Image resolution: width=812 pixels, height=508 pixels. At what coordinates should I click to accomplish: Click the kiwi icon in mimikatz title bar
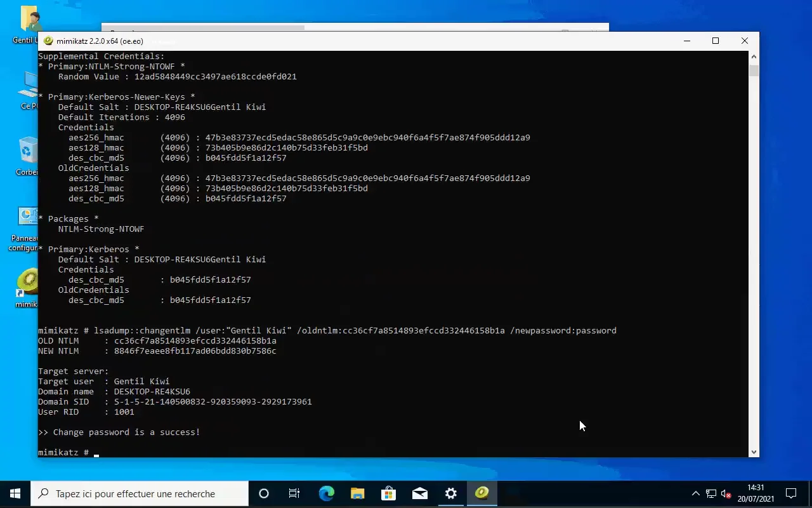48,41
